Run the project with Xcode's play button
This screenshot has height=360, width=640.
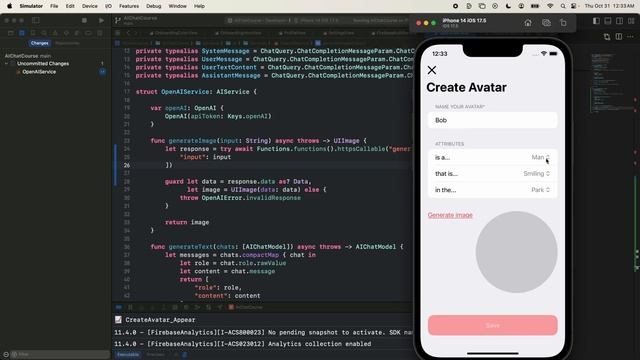click(x=101, y=20)
